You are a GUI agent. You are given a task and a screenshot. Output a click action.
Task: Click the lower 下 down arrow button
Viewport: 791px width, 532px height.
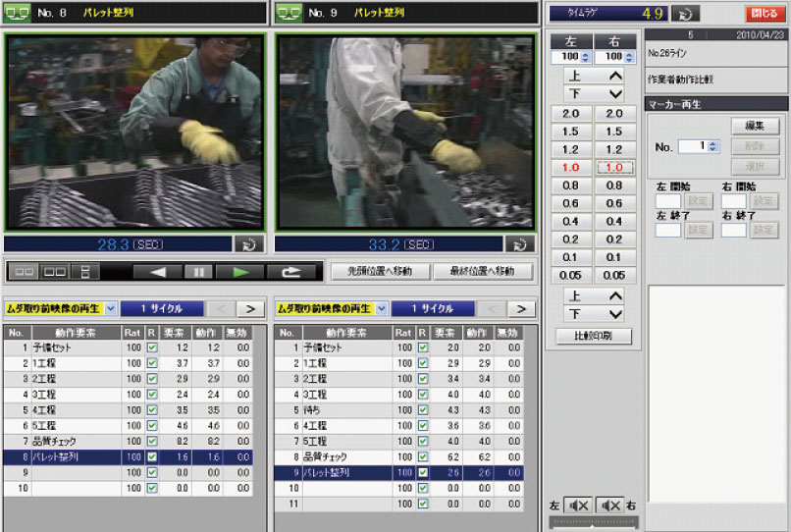point(594,314)
